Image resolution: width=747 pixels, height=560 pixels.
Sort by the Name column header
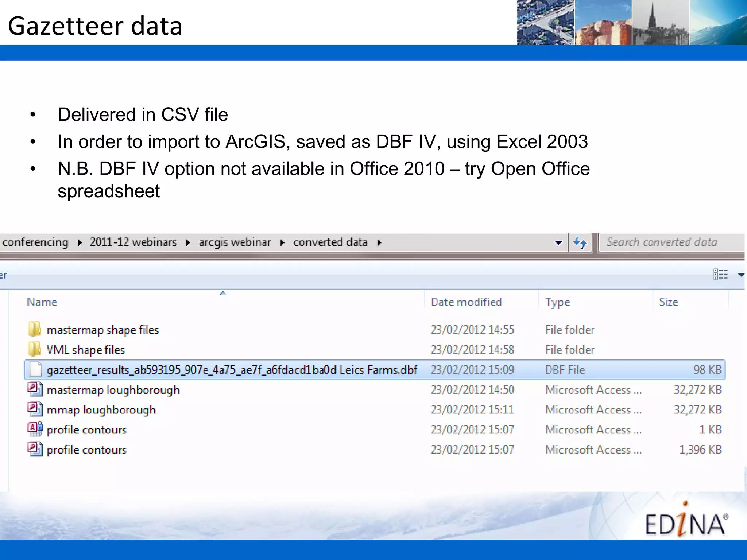[42, 302]
